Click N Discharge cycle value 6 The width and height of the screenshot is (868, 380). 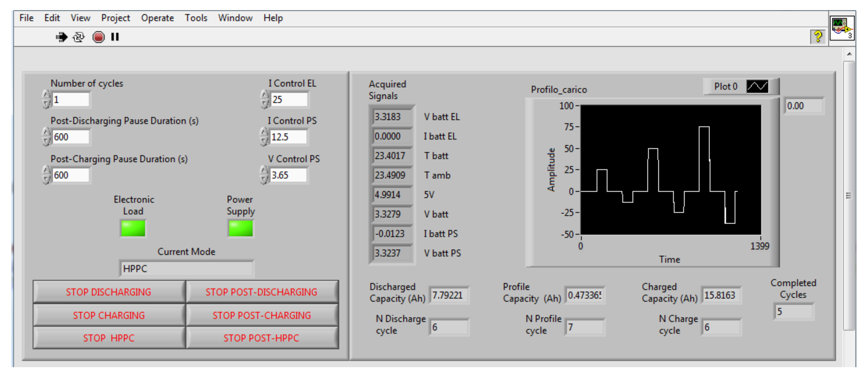pos(450,327)
